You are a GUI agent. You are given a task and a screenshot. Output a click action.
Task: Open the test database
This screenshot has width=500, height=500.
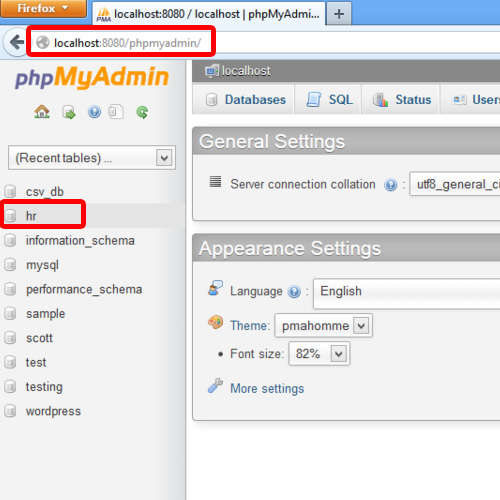(x=36, y=362)
